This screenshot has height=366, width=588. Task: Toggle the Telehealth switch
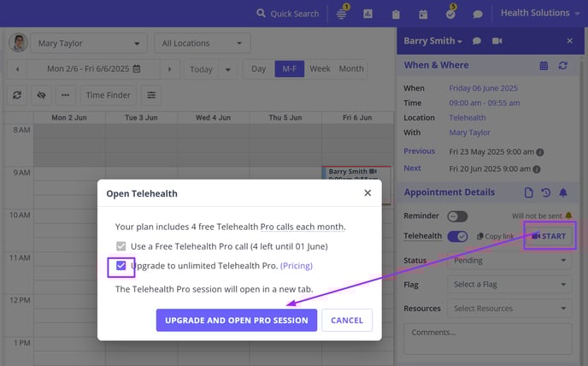click(457, 237)
